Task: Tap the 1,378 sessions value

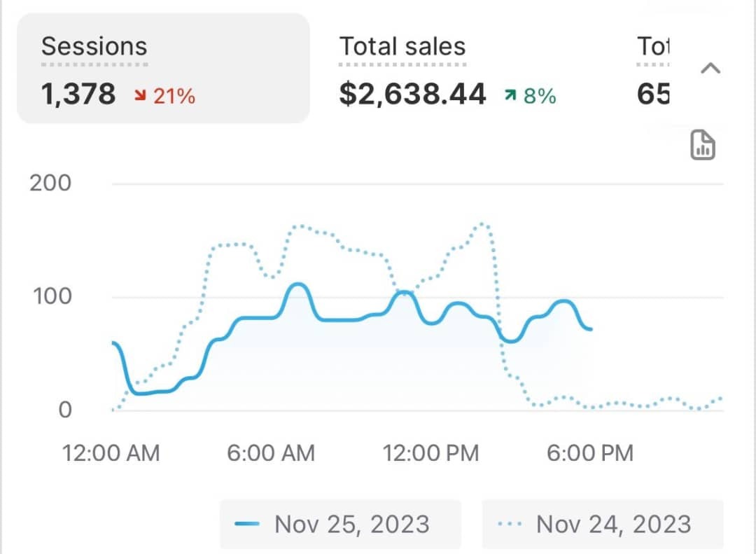Action: pyautogui.click(x=78, y=95)
